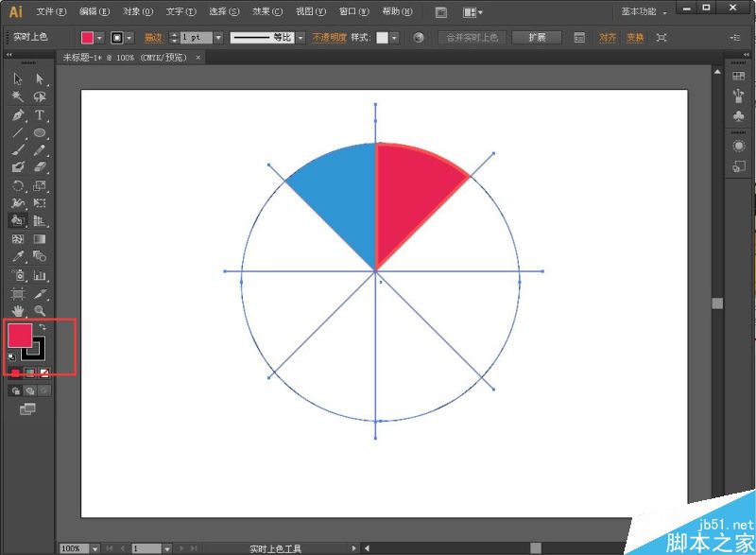Open the 编辑 menu

coord(94,11)
